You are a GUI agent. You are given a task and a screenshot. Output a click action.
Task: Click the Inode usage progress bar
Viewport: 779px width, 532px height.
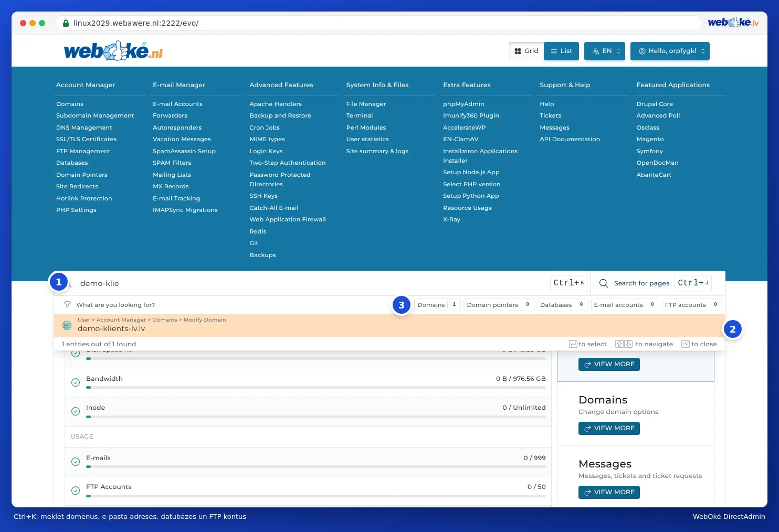pos(316,417)
